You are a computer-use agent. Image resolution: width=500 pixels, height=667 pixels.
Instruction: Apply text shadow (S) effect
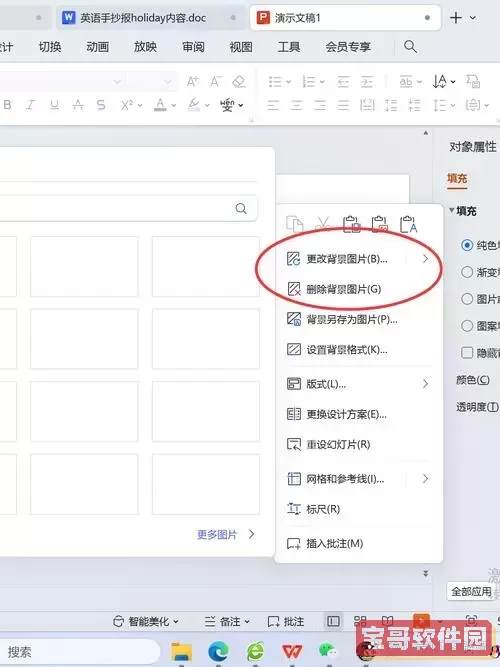pyautogui.click(x=101, y=105)
